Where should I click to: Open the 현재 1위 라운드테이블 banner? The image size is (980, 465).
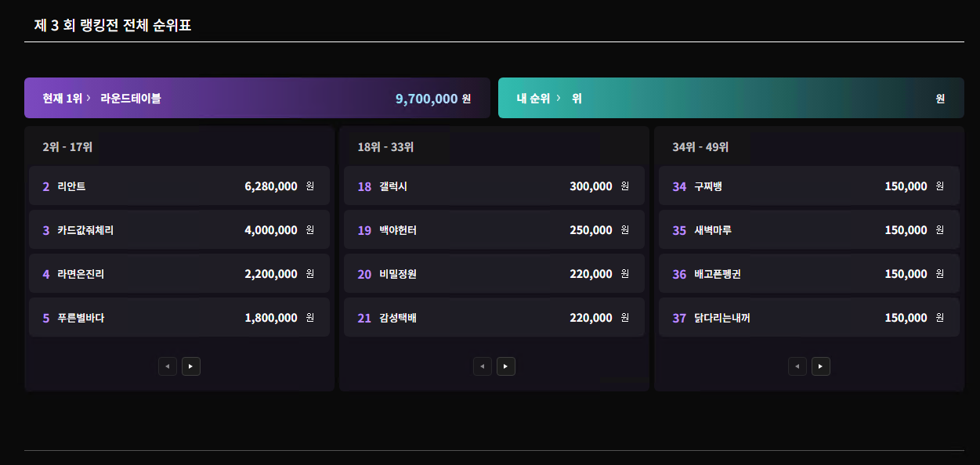pos(257,98)
